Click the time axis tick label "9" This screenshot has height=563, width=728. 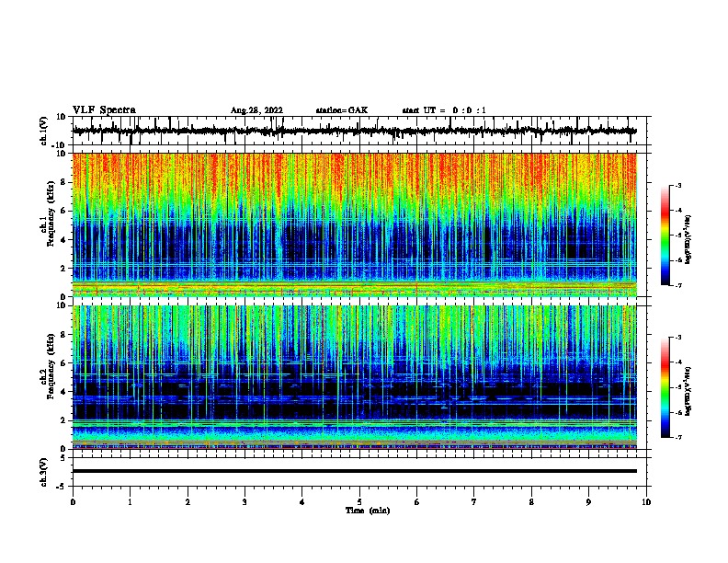[x=588, y=502]
